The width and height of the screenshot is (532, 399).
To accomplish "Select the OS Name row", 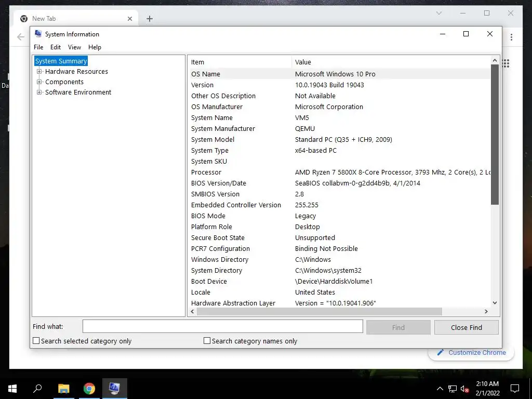I will click(x=340, y=74).
